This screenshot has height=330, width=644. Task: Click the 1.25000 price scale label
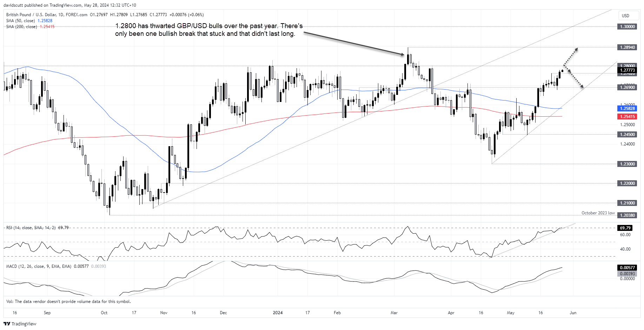click(628, 125)
